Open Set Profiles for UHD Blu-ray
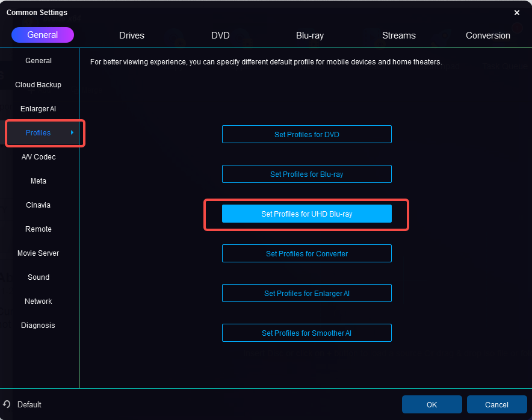 pos(307,214)
